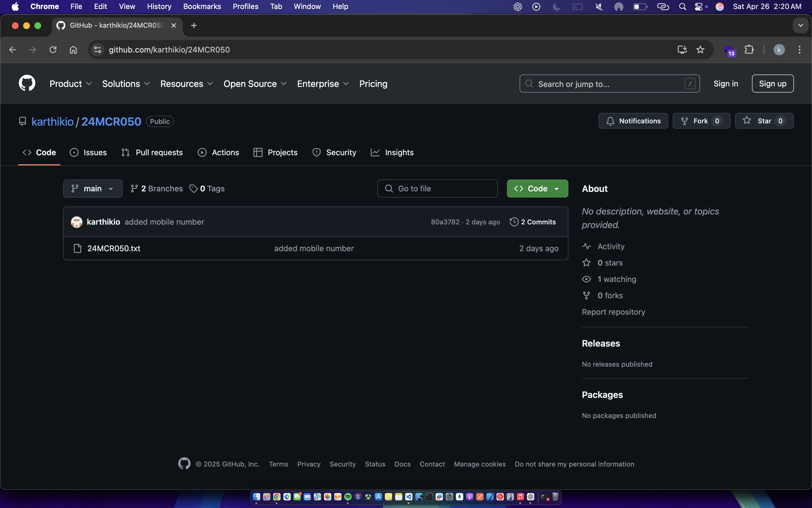Open the Chrome three-dot menu
This screenshot has width=812, height=508.
coord(800,50)
